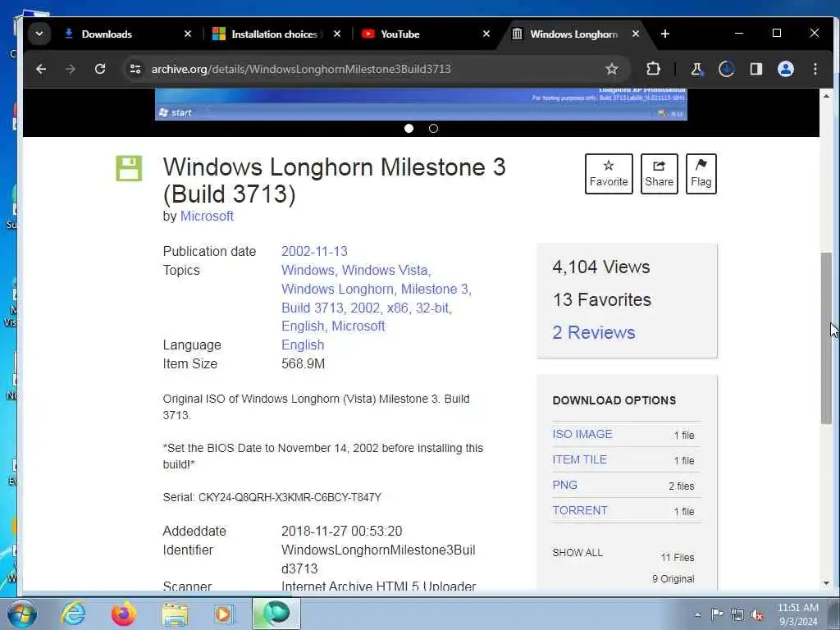Reload the current page
Image resolution: width=840 pixels, height=630 pixels.
[x=99, y=69]
